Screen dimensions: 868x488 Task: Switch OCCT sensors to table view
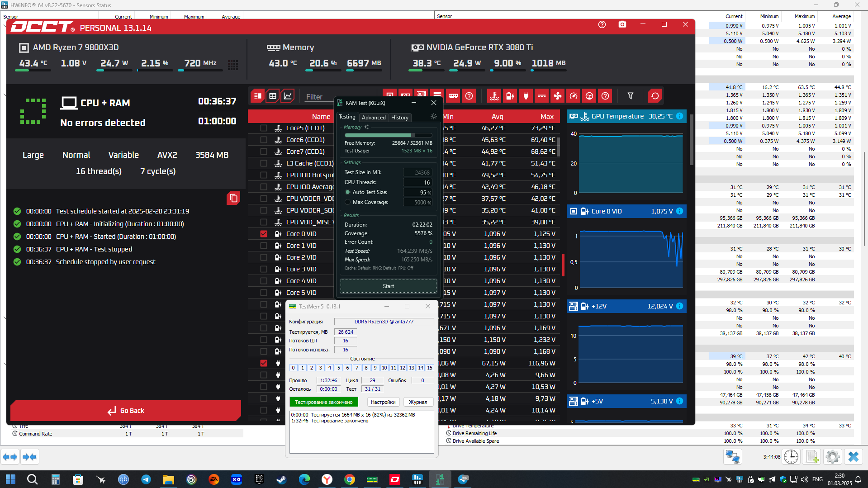[x=273, y=96]
